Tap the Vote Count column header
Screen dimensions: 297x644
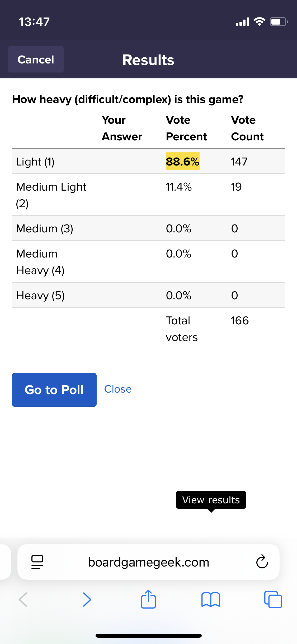coord(247,128)
